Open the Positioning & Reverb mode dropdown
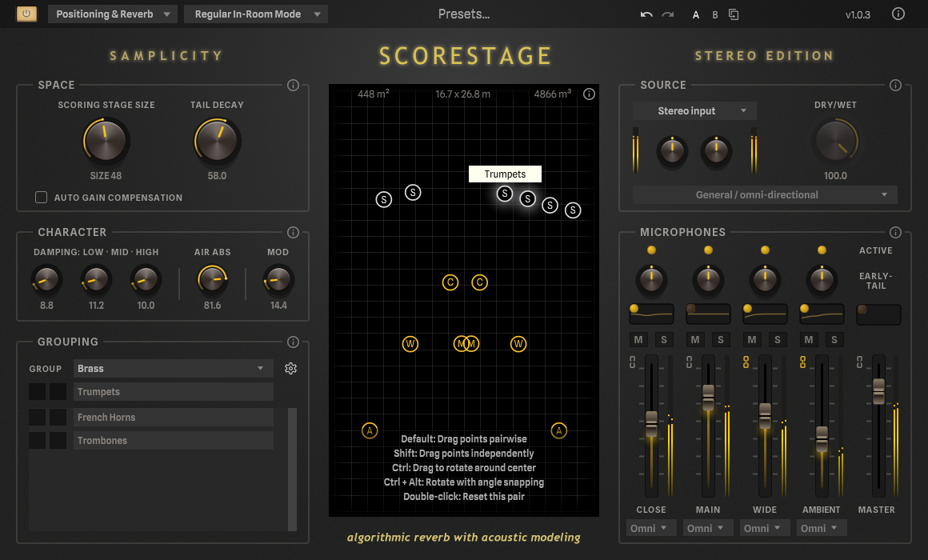928x560 pixels. coord(113,14)
